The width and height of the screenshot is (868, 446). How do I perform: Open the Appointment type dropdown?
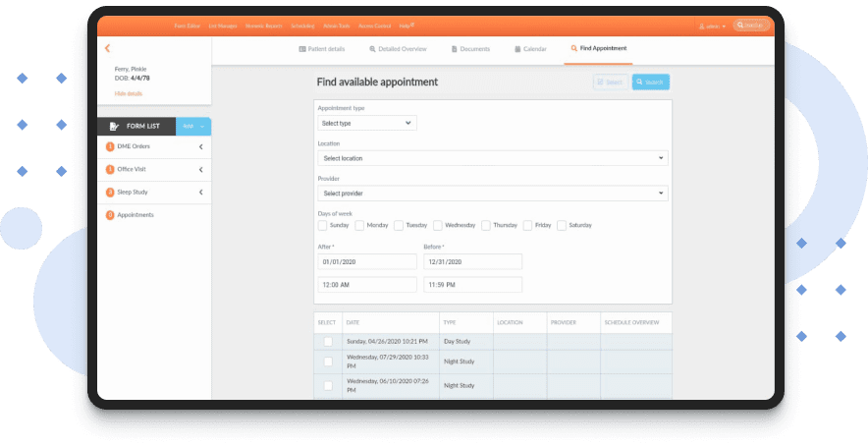(367, 123)
